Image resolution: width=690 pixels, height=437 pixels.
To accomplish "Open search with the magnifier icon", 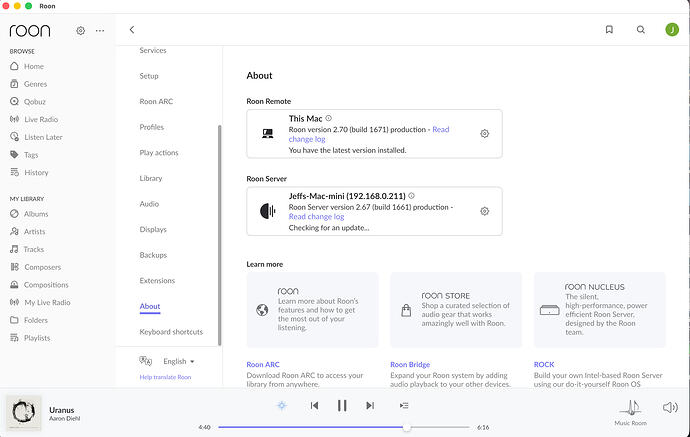I will click(x=641, y=29).
